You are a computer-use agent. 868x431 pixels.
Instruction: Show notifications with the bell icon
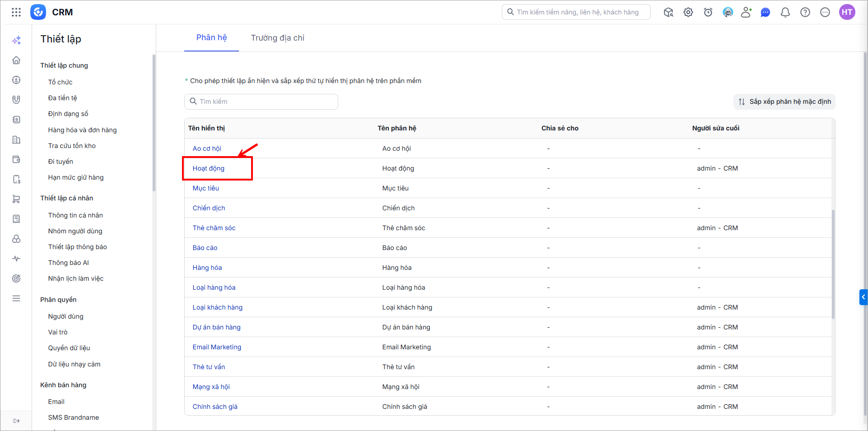(x=785, y=12)
